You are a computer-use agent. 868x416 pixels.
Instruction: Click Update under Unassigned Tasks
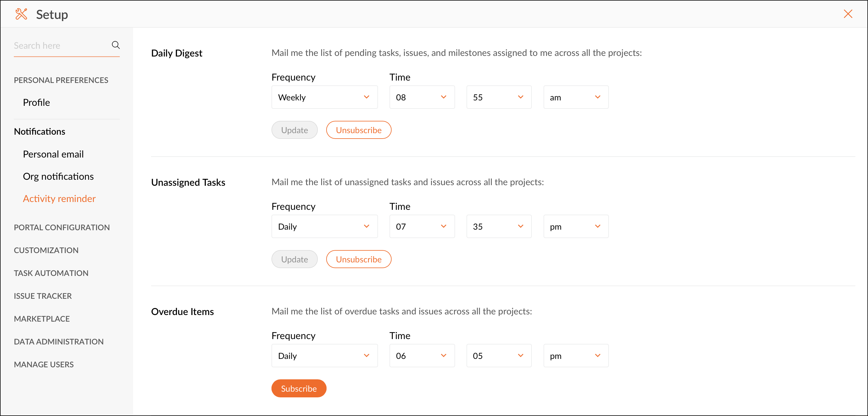coord(294,259)
